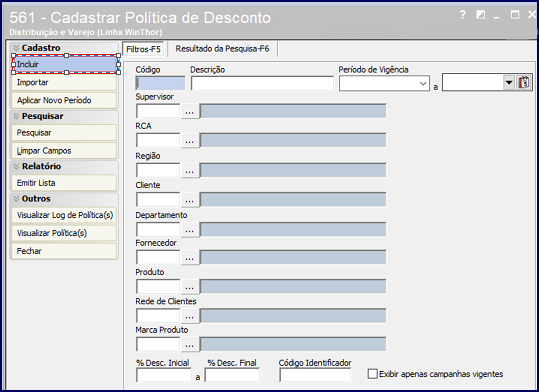Viewport: 539px width, 392px height.
Task: Click the theme toggle icon in title bar
Action: pyautogui.click(x=481, y=15)
